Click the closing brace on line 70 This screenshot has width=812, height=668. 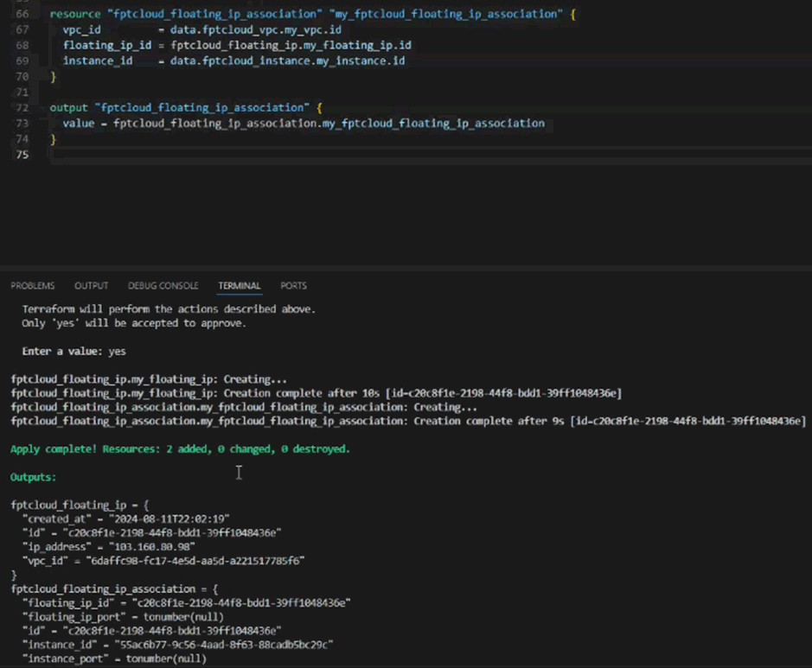pos(53,77)
